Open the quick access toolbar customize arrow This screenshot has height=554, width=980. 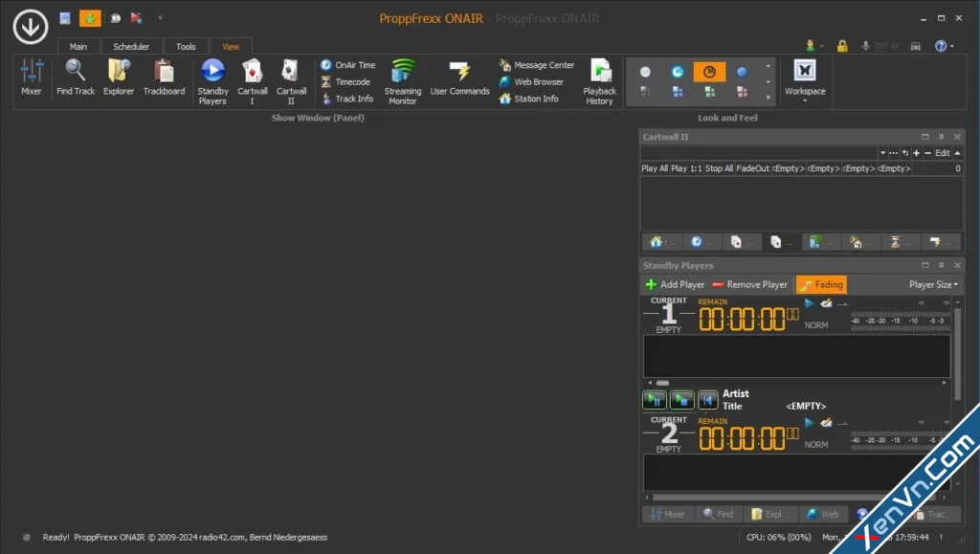(160, 18)
